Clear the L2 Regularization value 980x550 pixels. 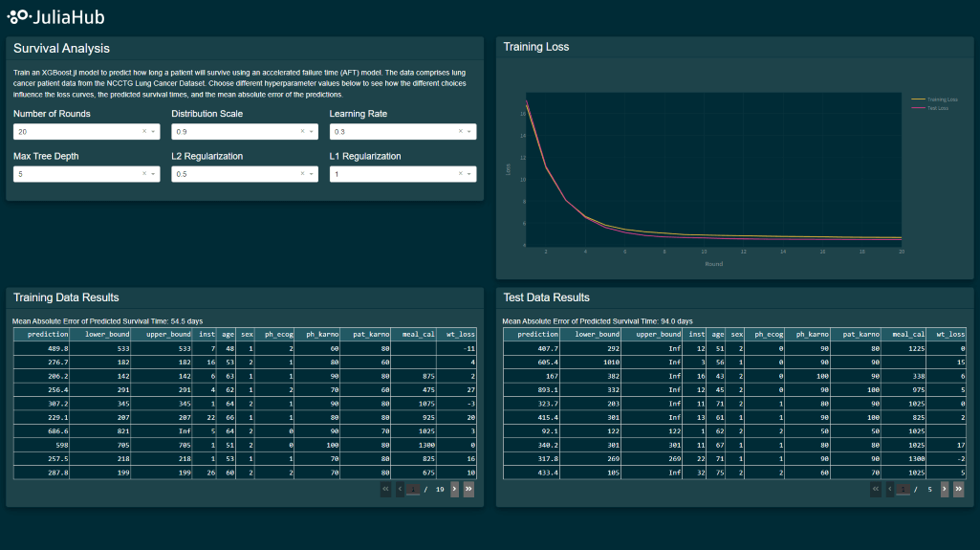coord(302,174)
